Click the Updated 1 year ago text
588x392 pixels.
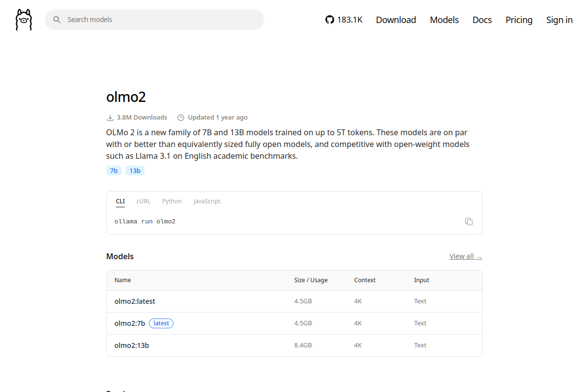click(x=218, y=118)
